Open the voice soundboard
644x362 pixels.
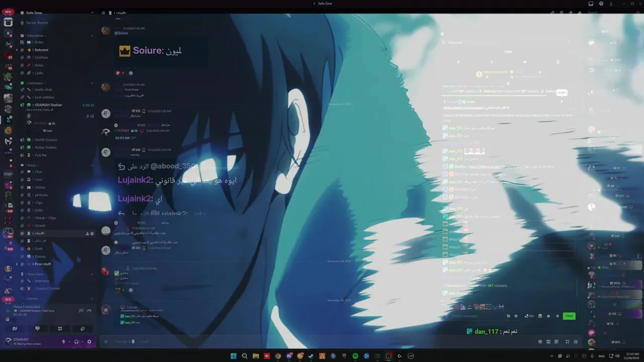coord(83,328)
